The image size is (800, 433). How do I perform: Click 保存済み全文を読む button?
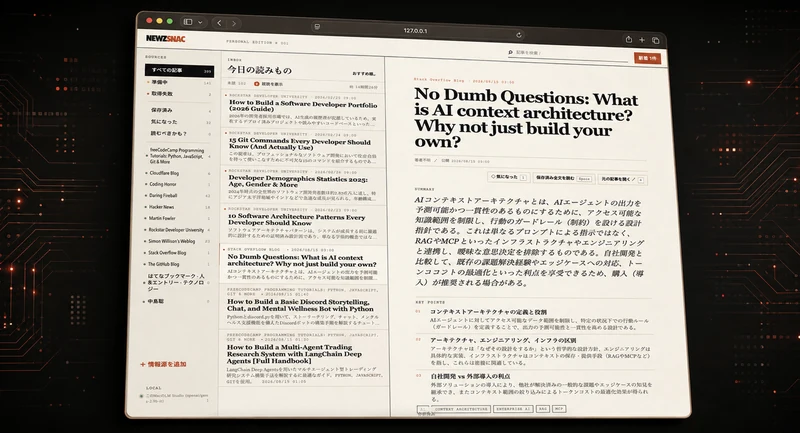[x=563, y=179]
